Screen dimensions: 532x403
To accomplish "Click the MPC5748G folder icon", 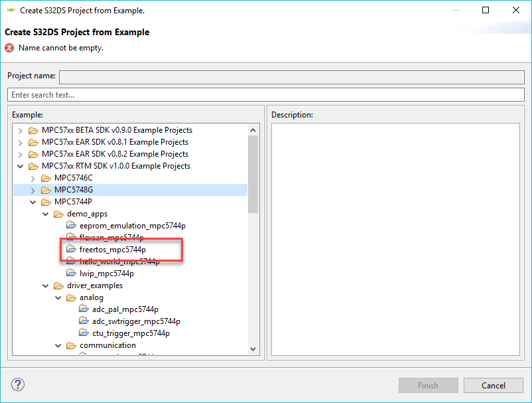I will pyautogui.click(x=46, y=190).
